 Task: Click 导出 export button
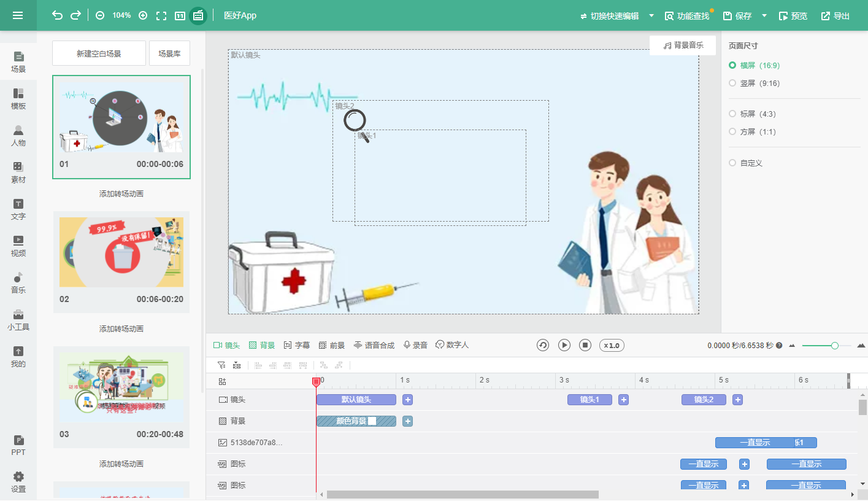[x=835, y=16]
